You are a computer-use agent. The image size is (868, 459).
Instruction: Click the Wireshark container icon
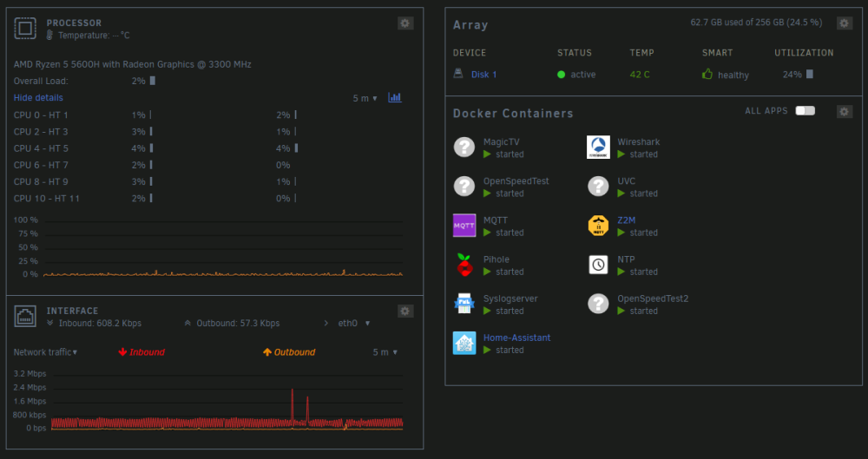[598, 148]
